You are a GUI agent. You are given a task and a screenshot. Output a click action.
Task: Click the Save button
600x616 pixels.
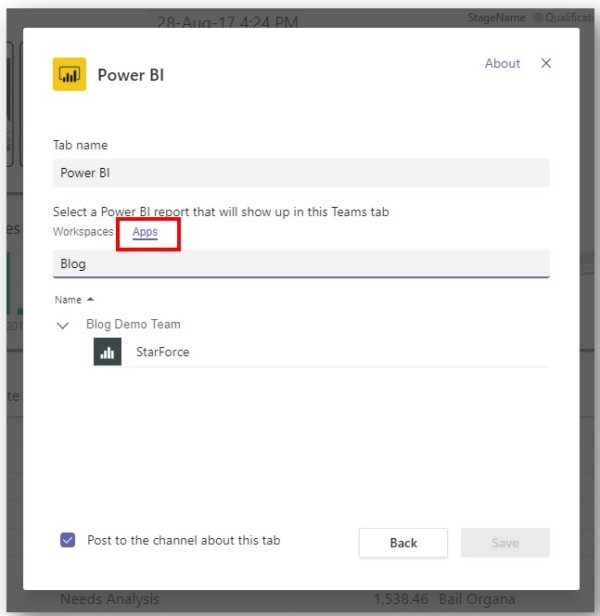click(505, 543)
